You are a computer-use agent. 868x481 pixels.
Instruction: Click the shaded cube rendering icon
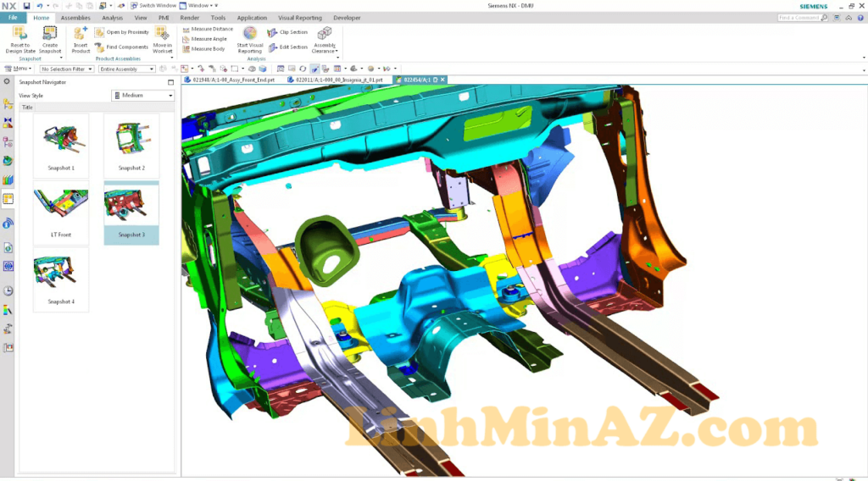point(263,69)
